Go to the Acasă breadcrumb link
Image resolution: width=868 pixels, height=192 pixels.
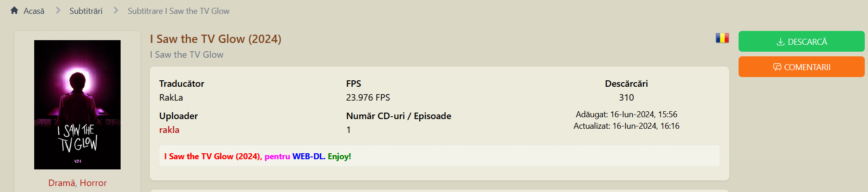coord(34,11)
